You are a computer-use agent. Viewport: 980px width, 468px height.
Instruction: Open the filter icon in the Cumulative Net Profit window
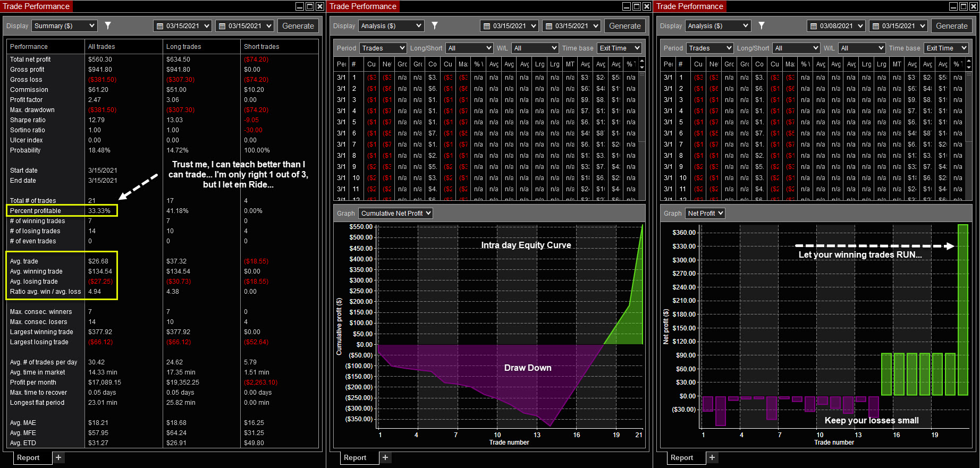pyautogui.click(x=435, y=25)
